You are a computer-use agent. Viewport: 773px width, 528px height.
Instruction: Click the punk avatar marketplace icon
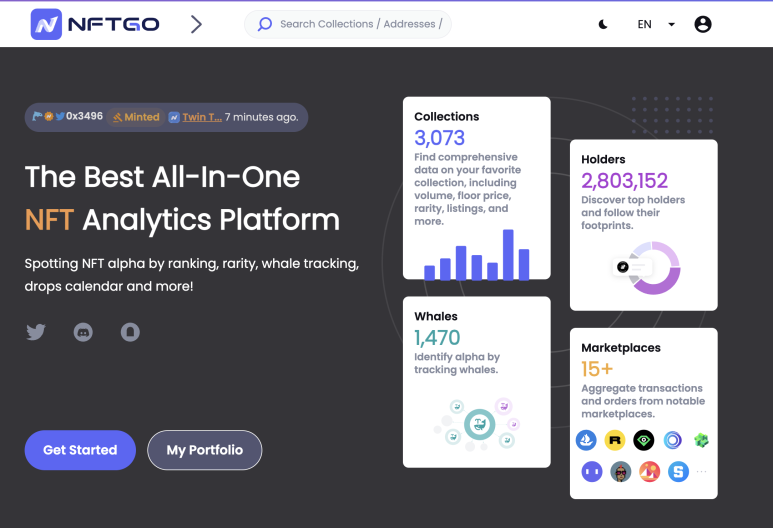click(x=621, y=472)
